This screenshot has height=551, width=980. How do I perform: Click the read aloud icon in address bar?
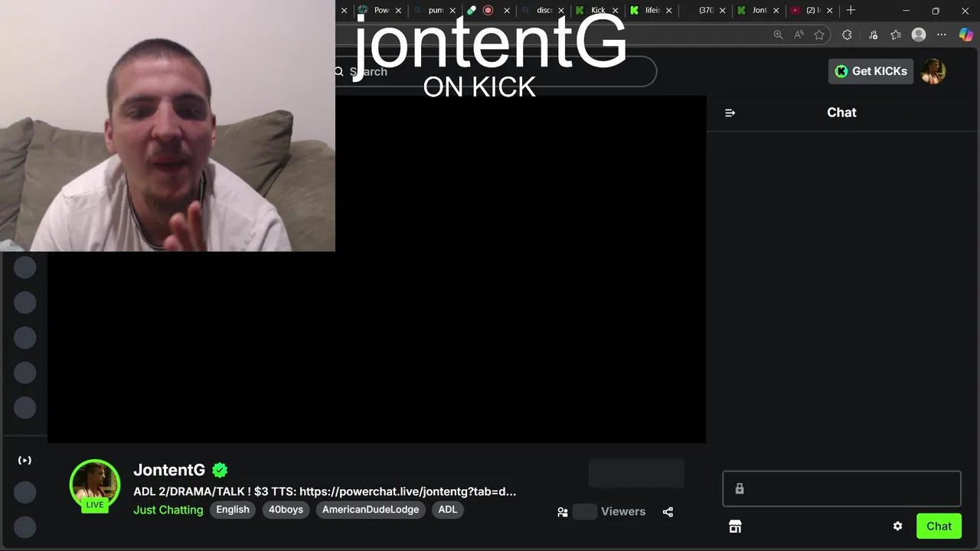tap(799, 34)
